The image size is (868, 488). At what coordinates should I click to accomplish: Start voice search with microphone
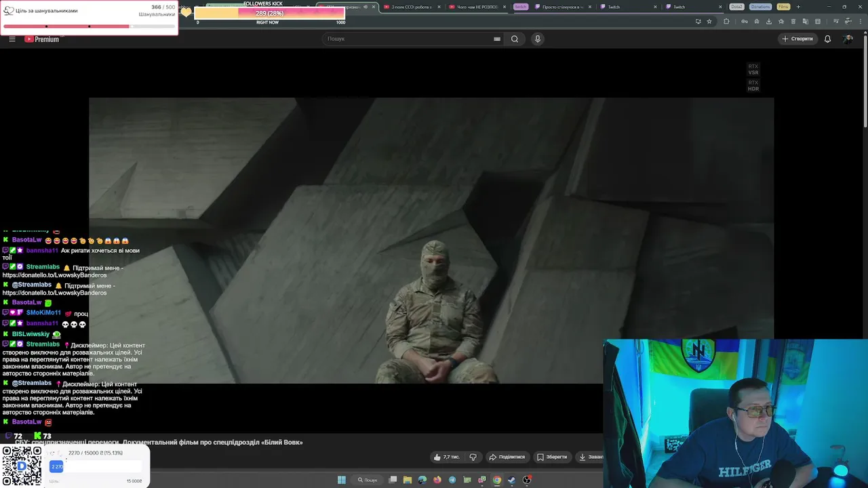[538, 39]
